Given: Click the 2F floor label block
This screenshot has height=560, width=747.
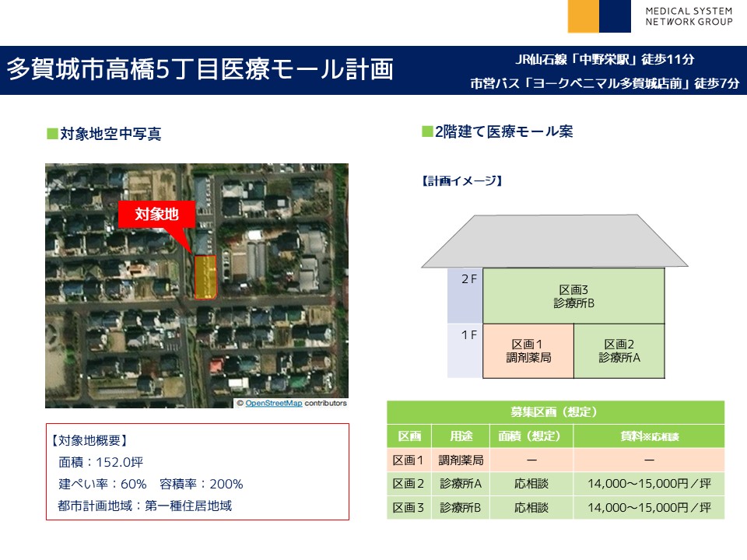Looking at the screenshot, I should click(465, 296).
